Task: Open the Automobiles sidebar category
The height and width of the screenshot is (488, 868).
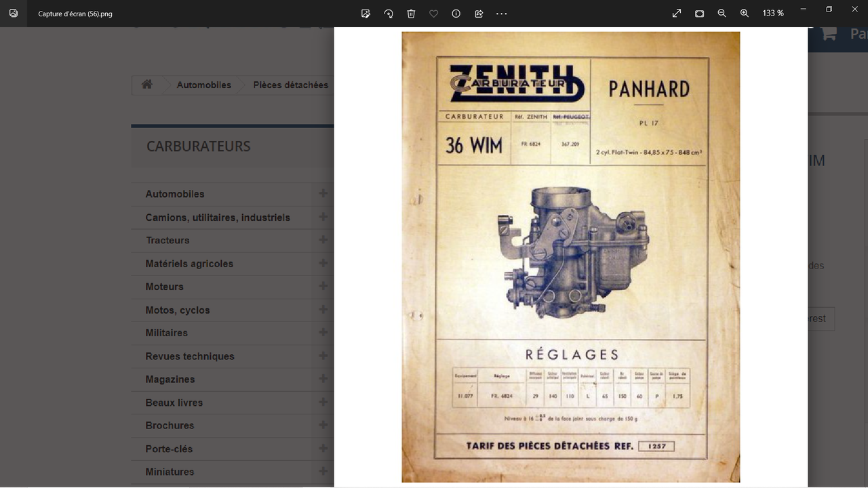Action: (x=175, y=194)
